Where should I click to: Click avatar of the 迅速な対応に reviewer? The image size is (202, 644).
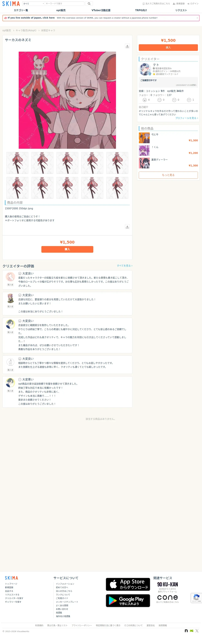10,299
